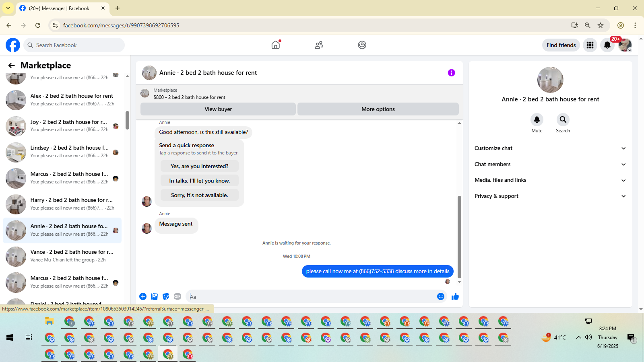The height and width of the screenshot is (362, 644).
Task: Send a thumbs-up like
Action: [455, 296]
